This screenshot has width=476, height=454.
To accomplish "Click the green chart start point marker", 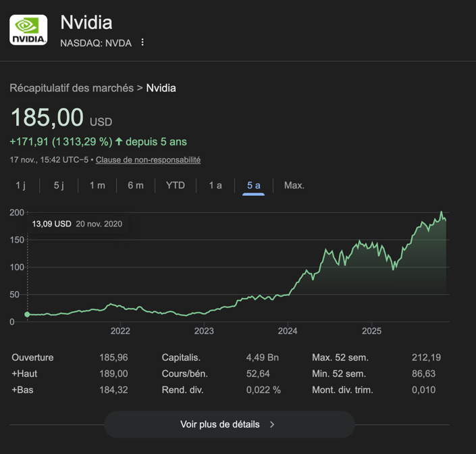I will (27, 314).
